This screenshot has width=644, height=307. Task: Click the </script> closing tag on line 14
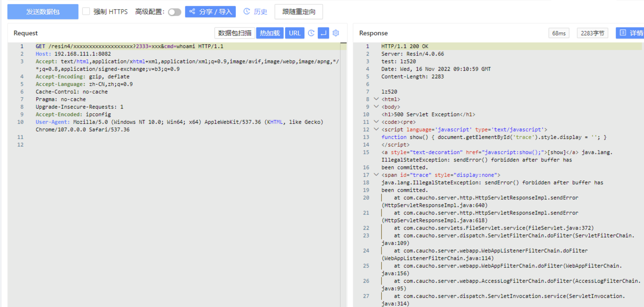pos(395,144)
